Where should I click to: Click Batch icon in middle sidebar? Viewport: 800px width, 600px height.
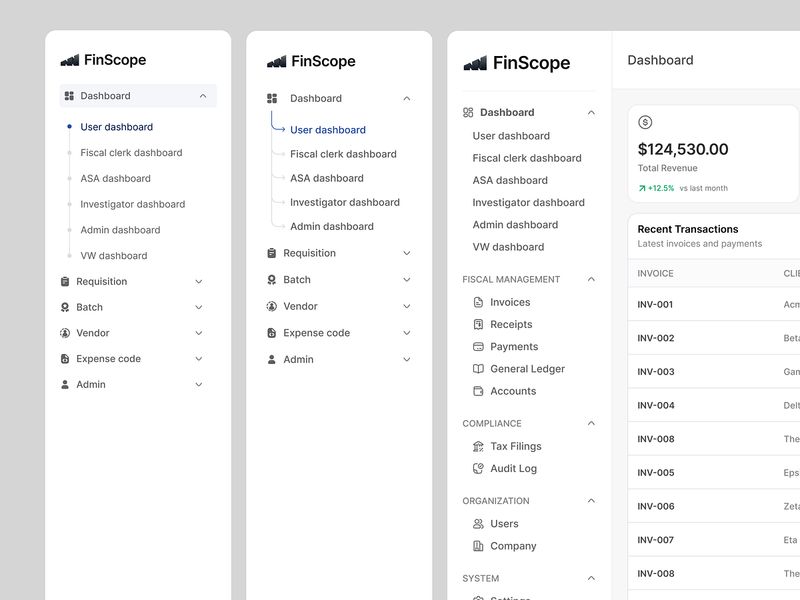coord(271,280)
